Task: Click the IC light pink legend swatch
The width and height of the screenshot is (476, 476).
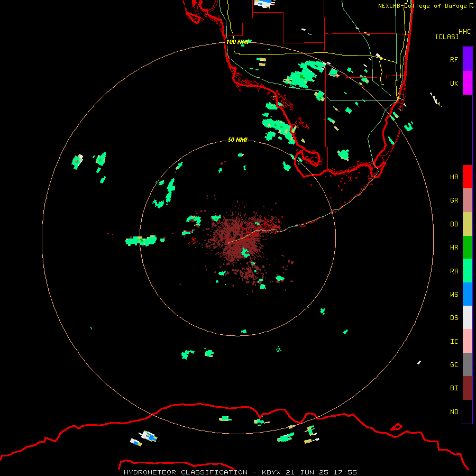Action: tap(467, 341)
